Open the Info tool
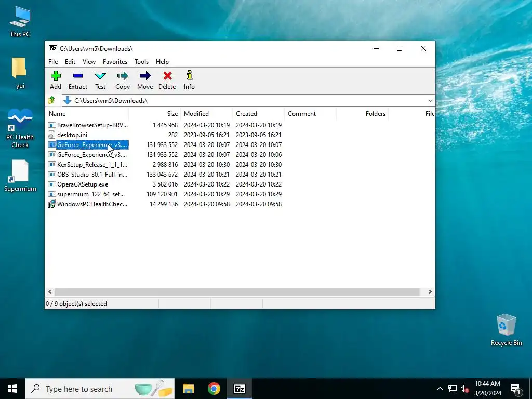This screenshot has height=399, width=532. pos(189,80)
